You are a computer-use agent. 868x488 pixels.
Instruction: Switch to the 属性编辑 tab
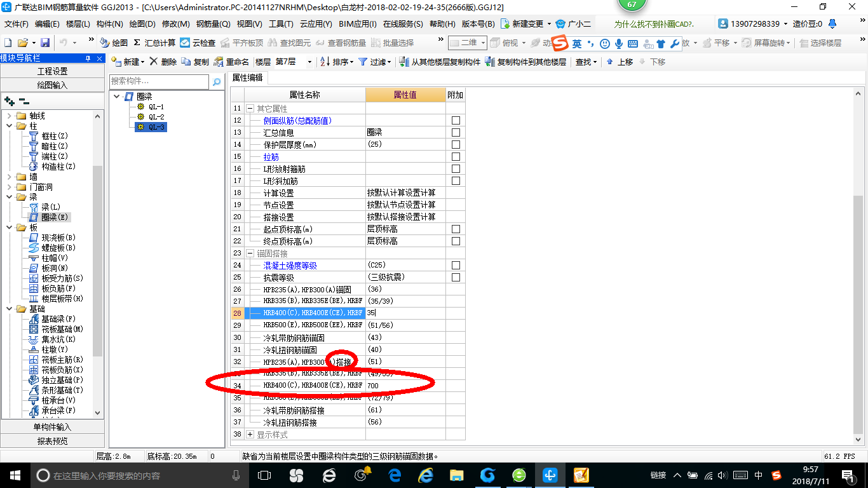tap(248, 78)
